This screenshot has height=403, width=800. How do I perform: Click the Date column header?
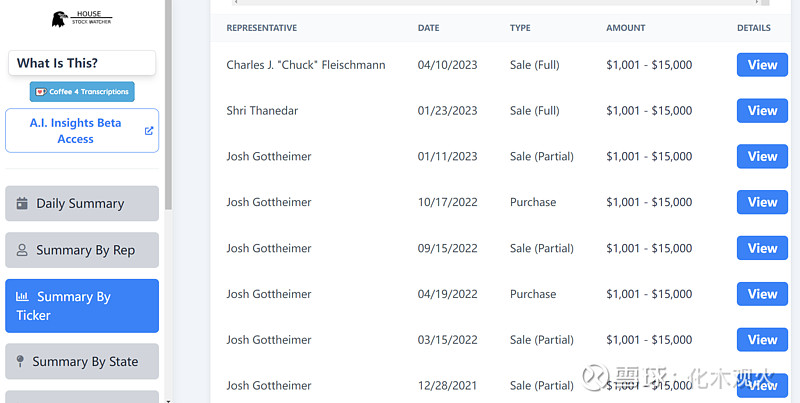(428, 28)
